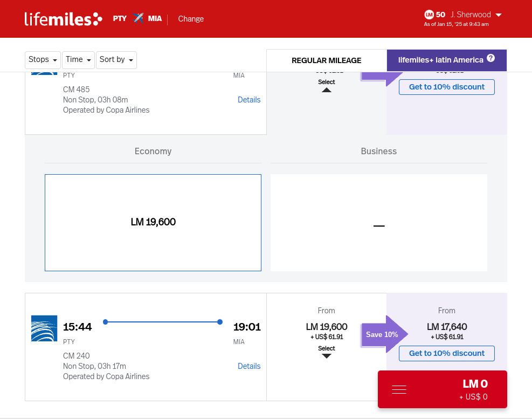Click the PTY origin code in the header
Image resolution: width=532 pixels, height=419 pixels.
(120, 18)
